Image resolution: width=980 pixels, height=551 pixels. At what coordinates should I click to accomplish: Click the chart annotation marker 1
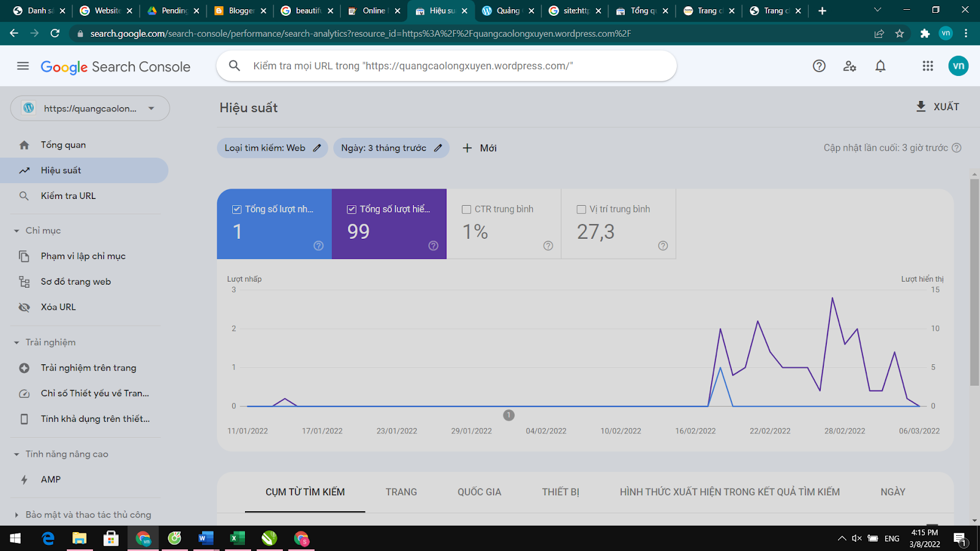point(508,415)
